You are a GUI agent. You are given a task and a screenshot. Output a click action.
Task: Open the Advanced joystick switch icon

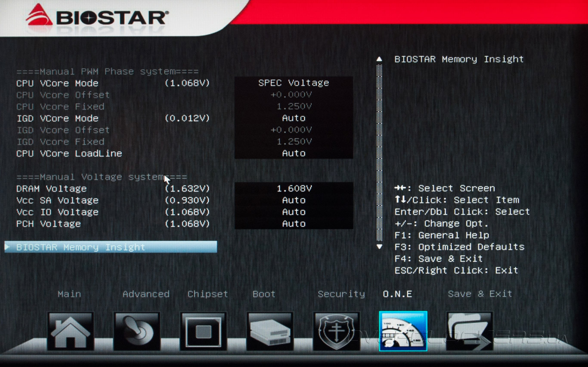137,331
